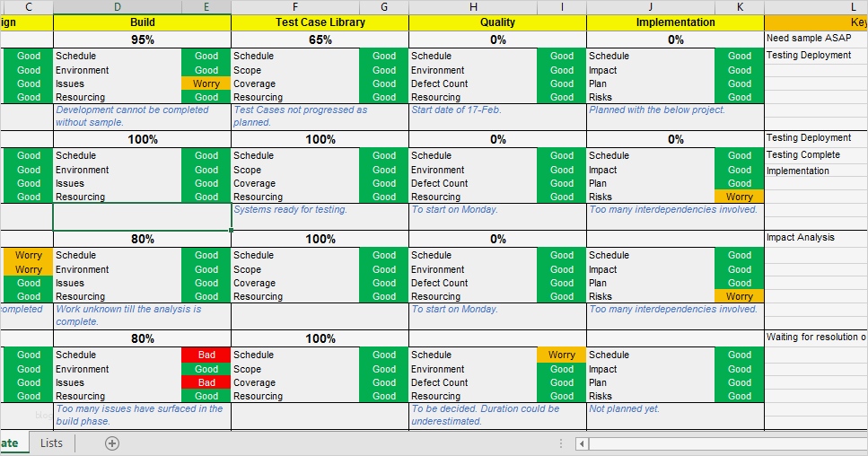Image resolution: width=868 pixels, height=456 pixels.
Task: Select column E header
Action: pos(206,7)
